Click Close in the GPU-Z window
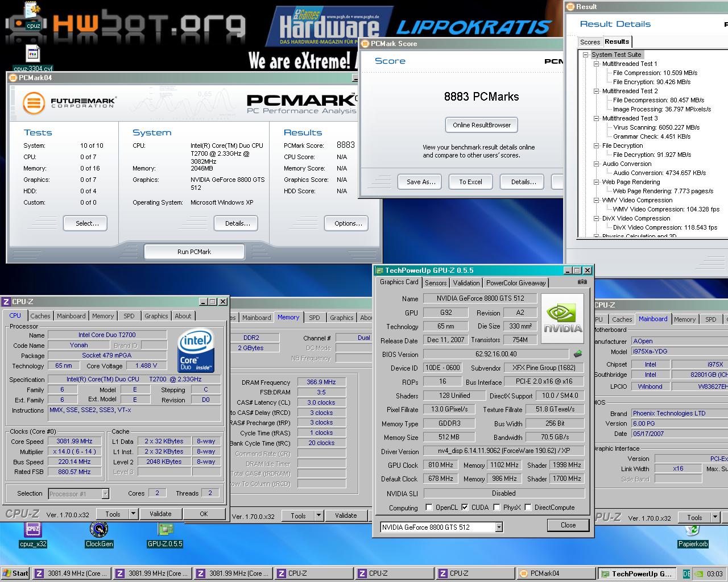The height and width of the screenshot is (582, 728). pyautogui.click(x=568, y=525)
